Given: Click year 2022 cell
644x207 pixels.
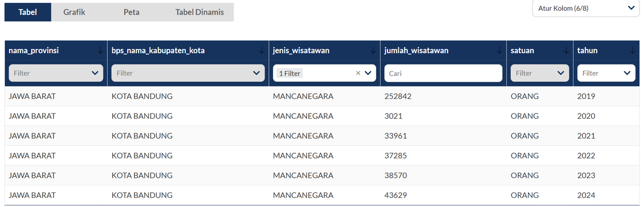Looking at the screenshot, I should point(586,156).
